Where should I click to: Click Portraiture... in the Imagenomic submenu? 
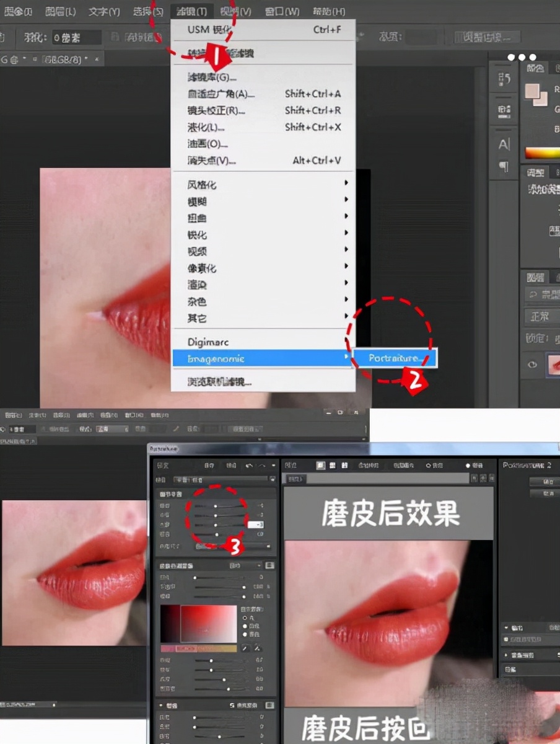[395, 358]
